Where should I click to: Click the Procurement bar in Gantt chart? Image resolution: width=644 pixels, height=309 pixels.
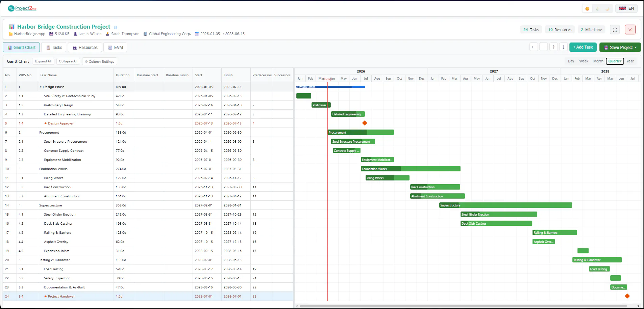tap(361, 132)
